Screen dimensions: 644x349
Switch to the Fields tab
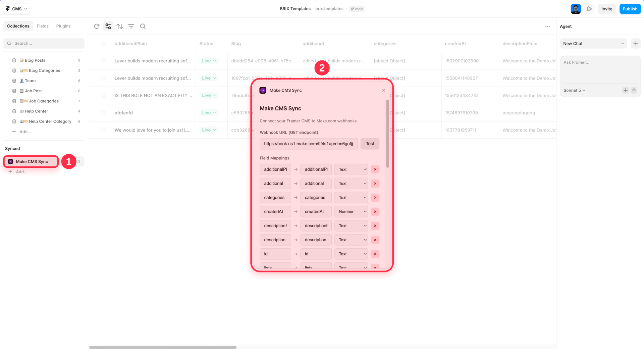pos(43,26)
